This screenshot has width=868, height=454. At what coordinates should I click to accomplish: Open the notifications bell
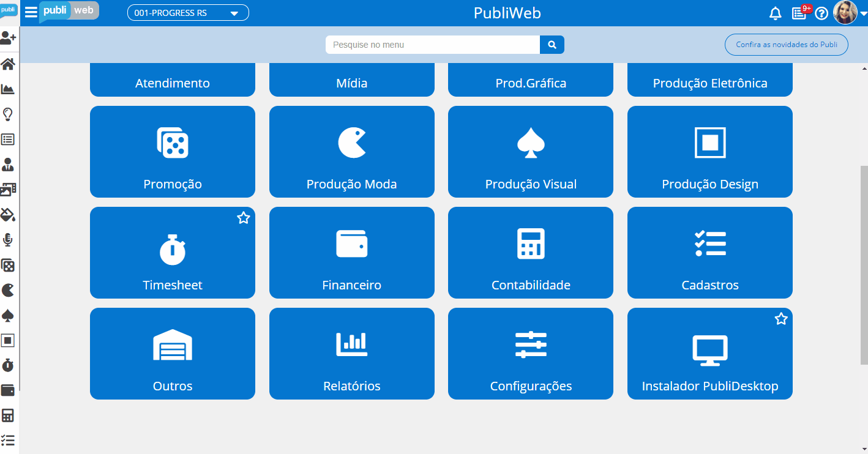(776, 13)
